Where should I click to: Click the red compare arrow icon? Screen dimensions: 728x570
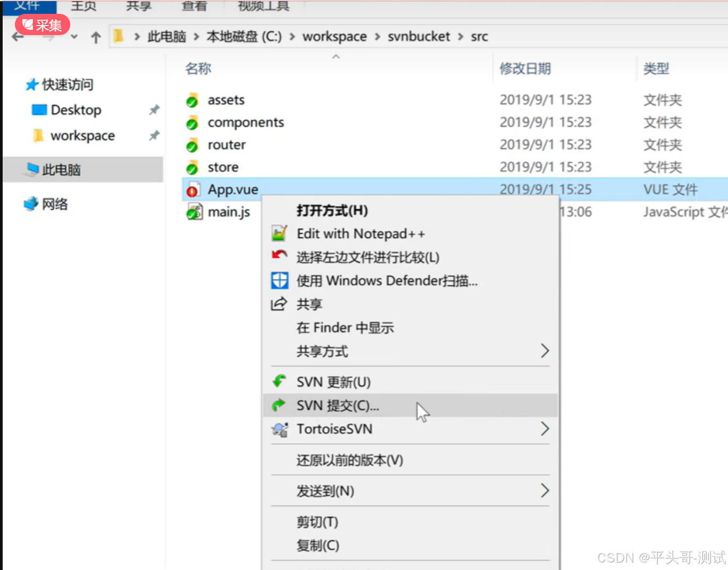279,256
